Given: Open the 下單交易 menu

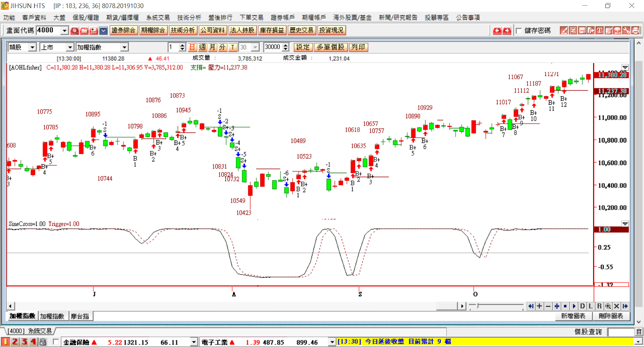Looking at the screenshot, I should [x=252, y=17].
